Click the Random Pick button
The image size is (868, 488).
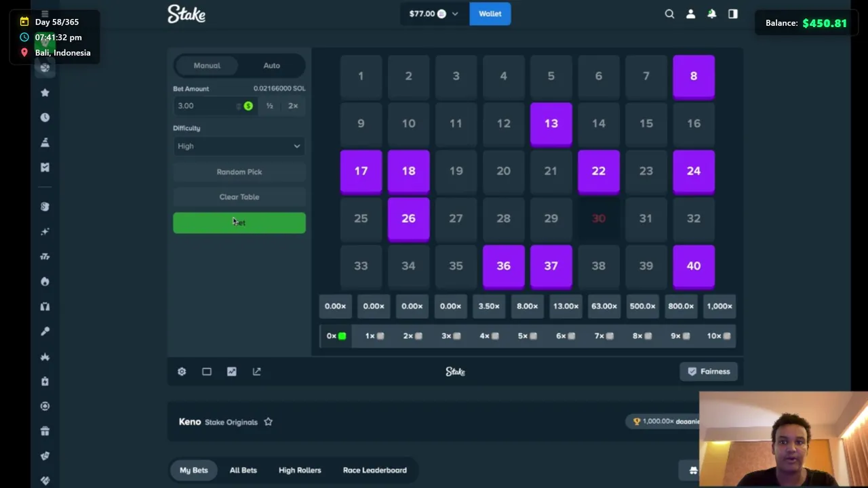[239, 171]
